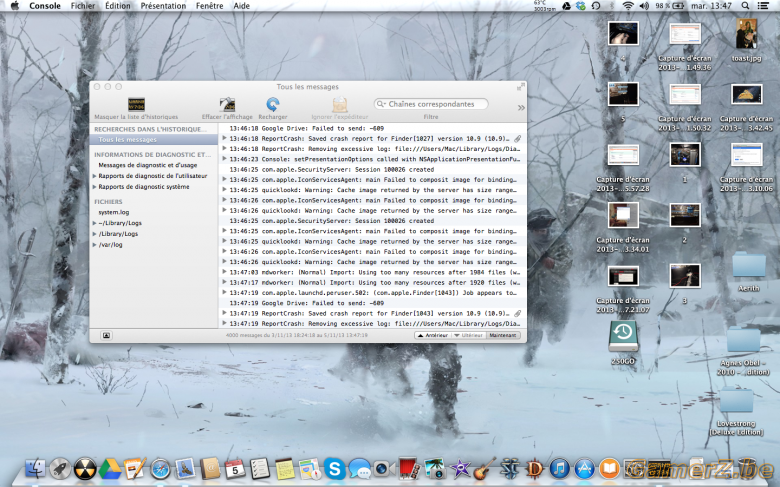780x487 pixels.
Task: Open the toolbar overflow chevrons
Action: click(x=521, y=107)
